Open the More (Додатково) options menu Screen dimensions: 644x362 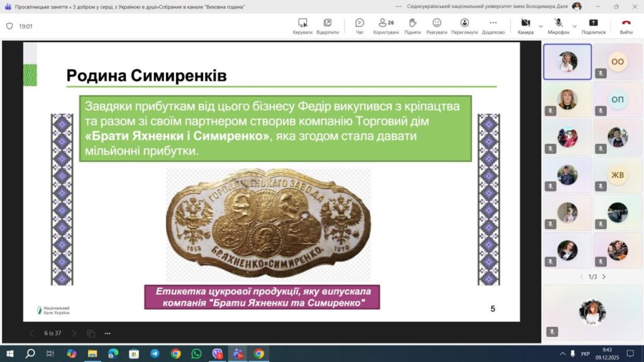coord(493,26)
